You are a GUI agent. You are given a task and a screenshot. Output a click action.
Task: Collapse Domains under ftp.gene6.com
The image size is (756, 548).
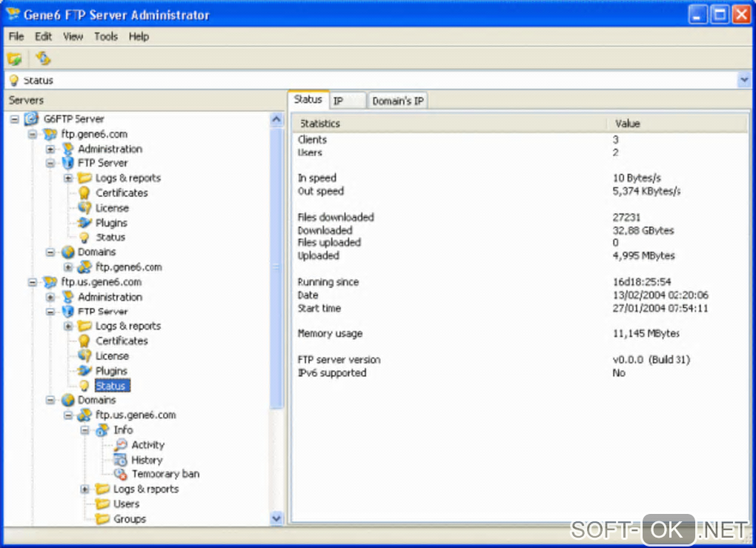(x=50, y=253)
